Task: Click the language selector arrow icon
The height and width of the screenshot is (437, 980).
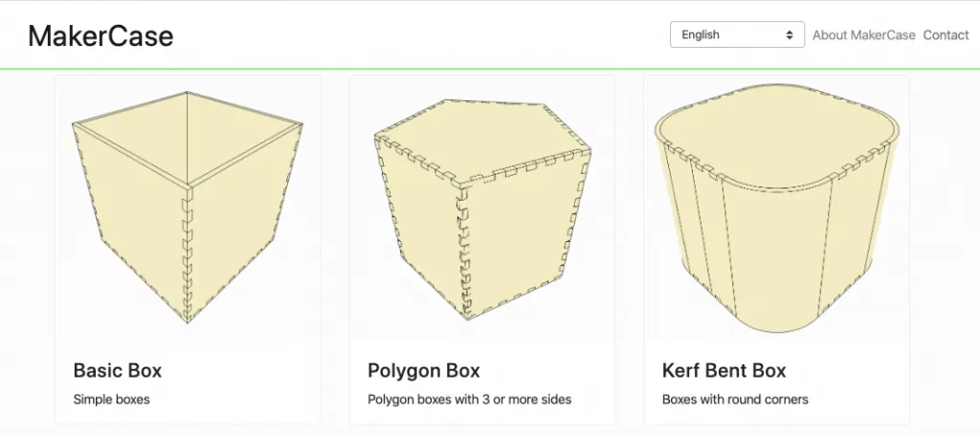Action: (790, 35)
